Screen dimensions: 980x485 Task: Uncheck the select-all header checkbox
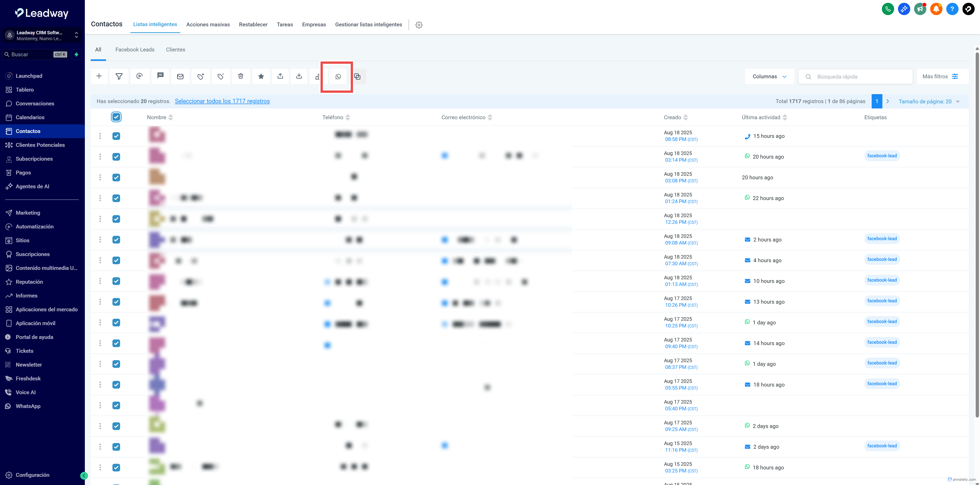[x=116, y=117]
